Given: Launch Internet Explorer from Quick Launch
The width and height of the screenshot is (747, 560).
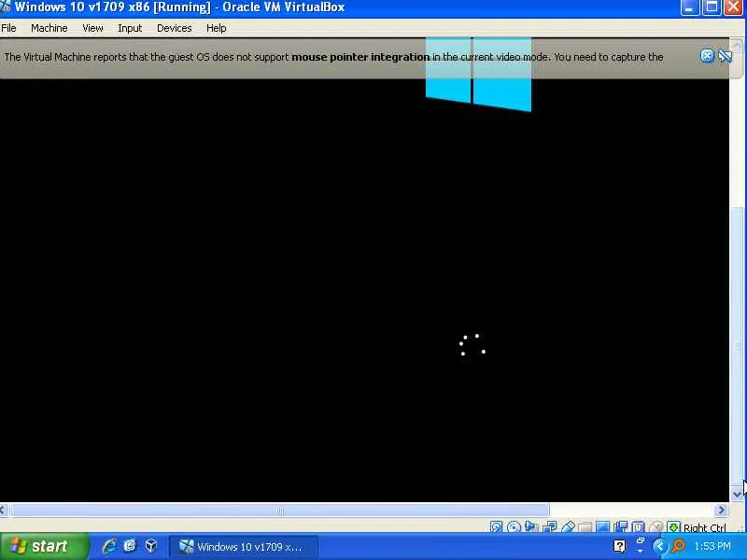Looking at the screenshot, I should click(x=109, y=546).
